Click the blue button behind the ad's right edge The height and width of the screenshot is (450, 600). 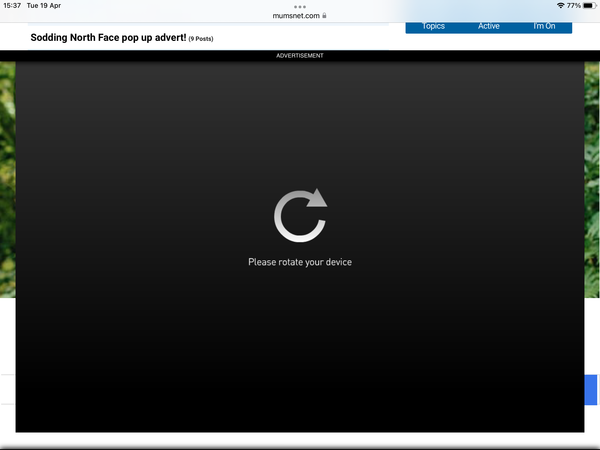click(591, 390)
